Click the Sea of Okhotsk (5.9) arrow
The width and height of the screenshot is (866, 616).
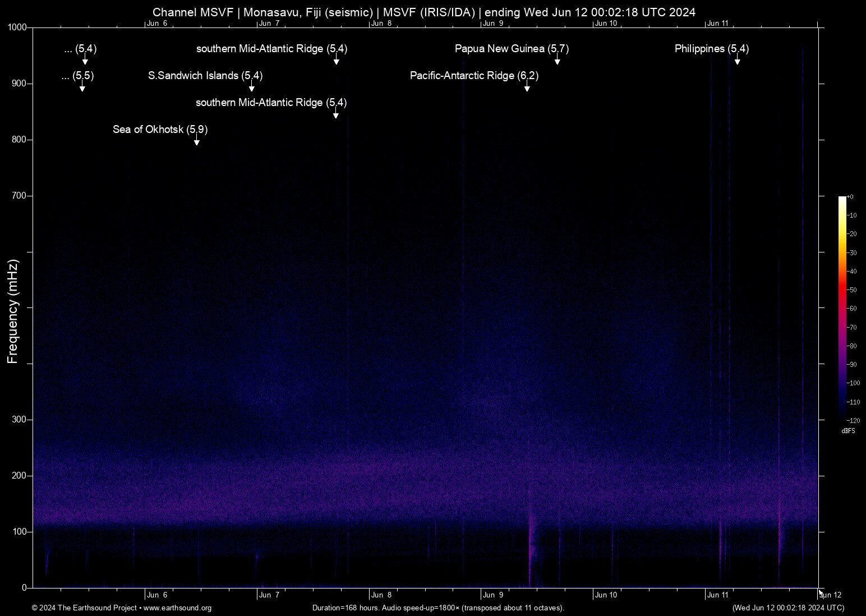point(196,141)
